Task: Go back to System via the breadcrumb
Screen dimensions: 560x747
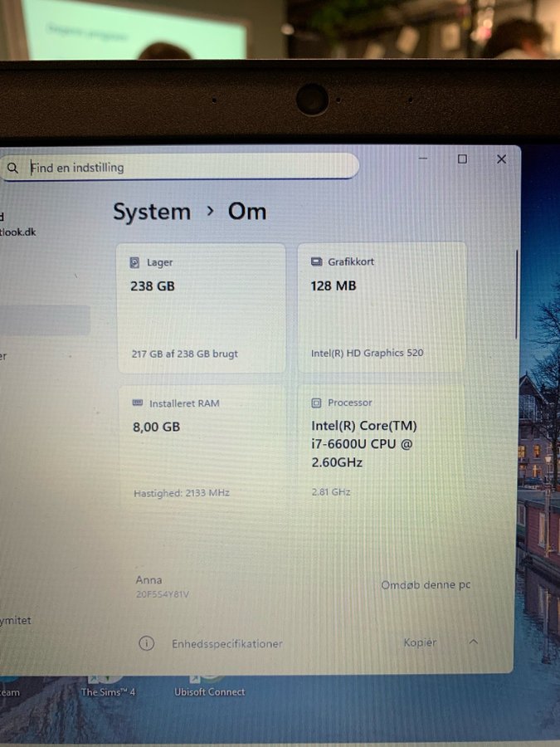Action: pyautogui.click(x=152, y=212)
